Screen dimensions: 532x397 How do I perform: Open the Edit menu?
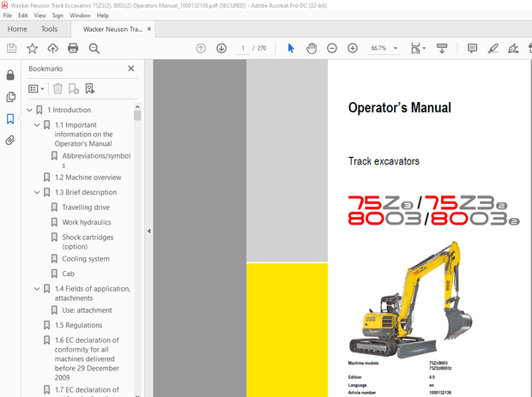pos(22,15)
